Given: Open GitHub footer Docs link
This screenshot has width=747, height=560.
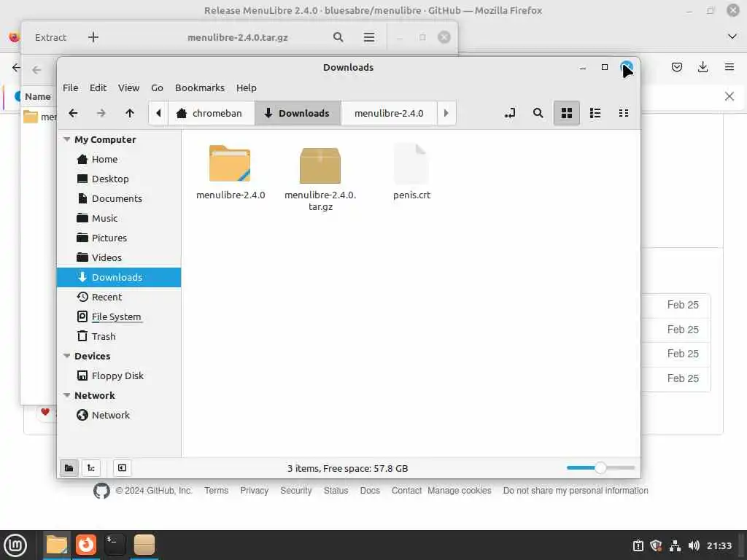Looking at the screenshot, I should [x=370, y=491].
